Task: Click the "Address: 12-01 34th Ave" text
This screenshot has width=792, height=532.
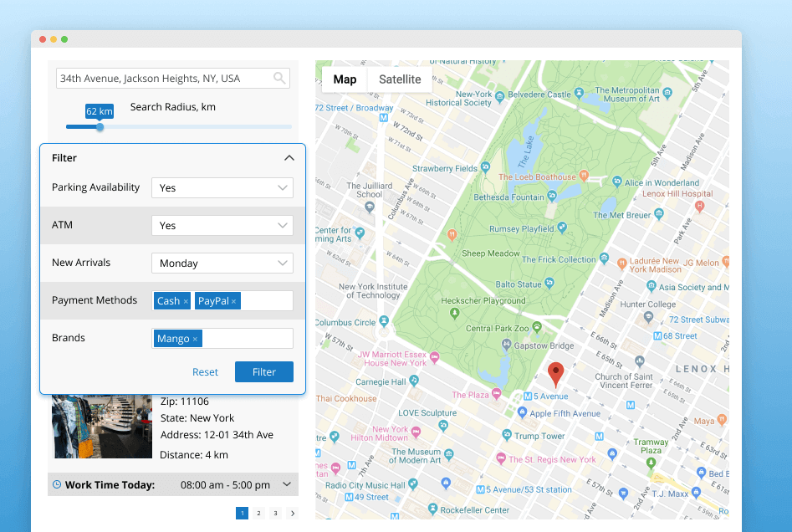Action: (x=217, y=434)
